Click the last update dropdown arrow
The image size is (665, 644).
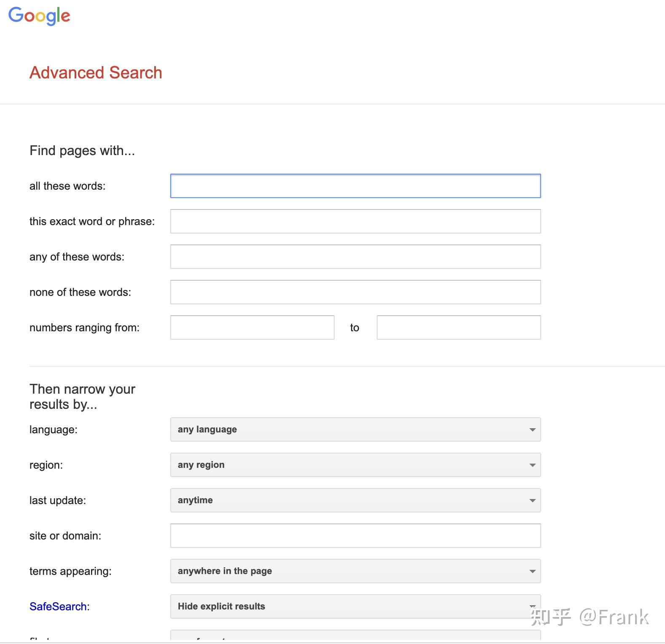coord(532,501)
